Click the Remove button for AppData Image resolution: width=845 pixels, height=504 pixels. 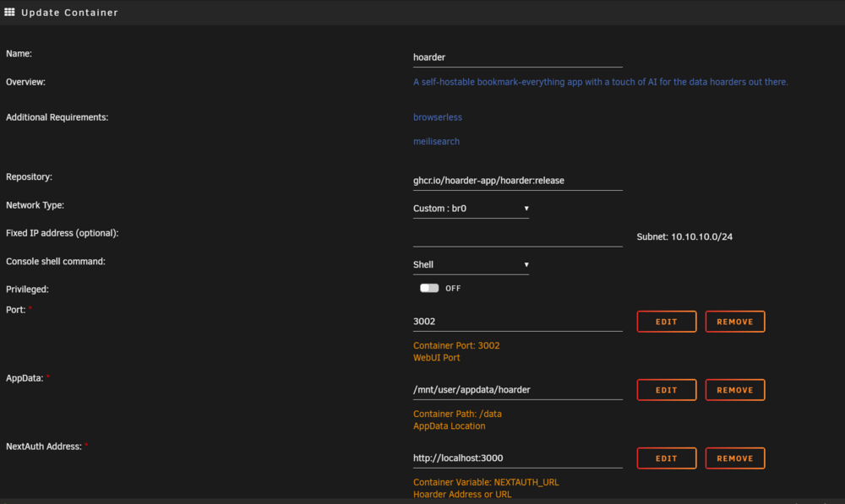pos(734,390)
